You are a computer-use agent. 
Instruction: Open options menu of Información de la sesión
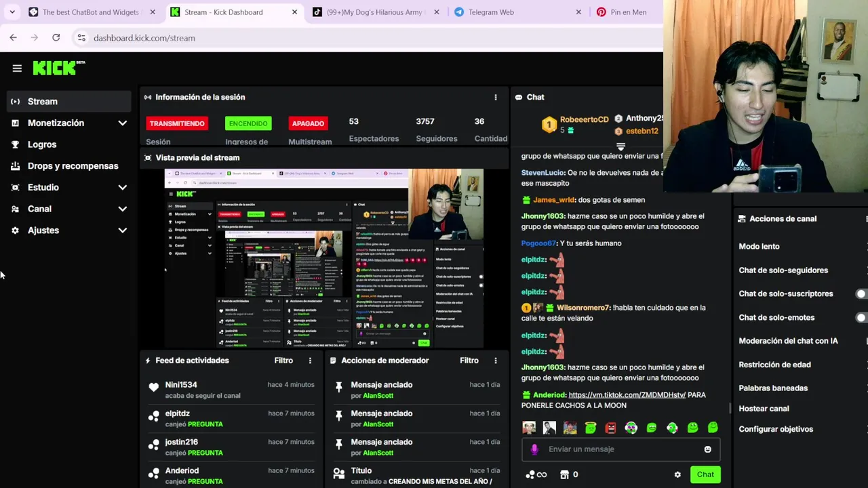click(496, 98)
